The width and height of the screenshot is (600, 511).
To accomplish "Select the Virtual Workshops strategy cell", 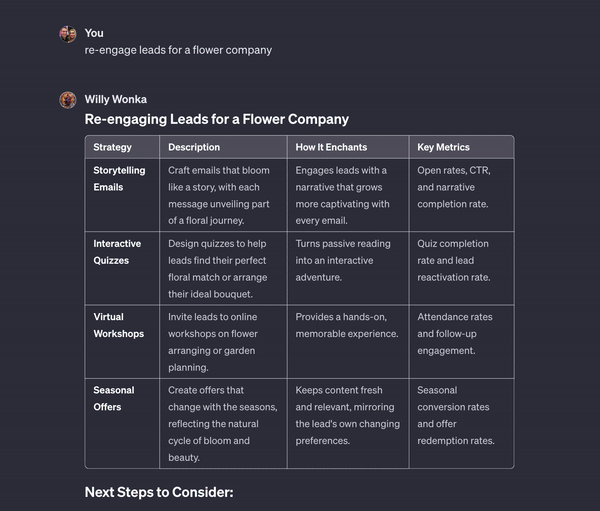I will tap(118, 325).
